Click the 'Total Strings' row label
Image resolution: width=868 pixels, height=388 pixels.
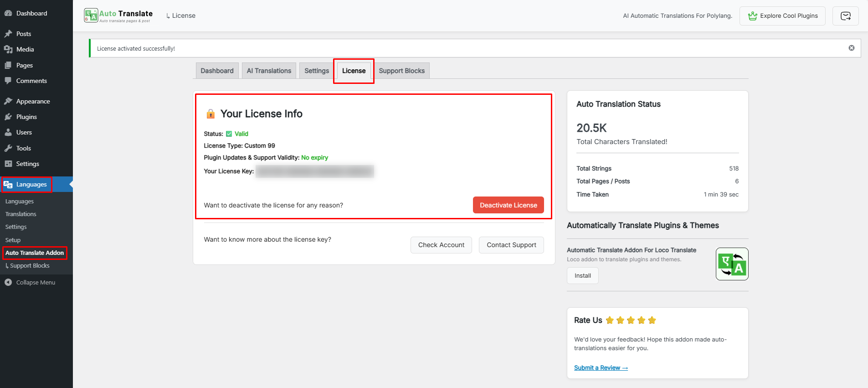pyautogui.click(x=594, y=168)
